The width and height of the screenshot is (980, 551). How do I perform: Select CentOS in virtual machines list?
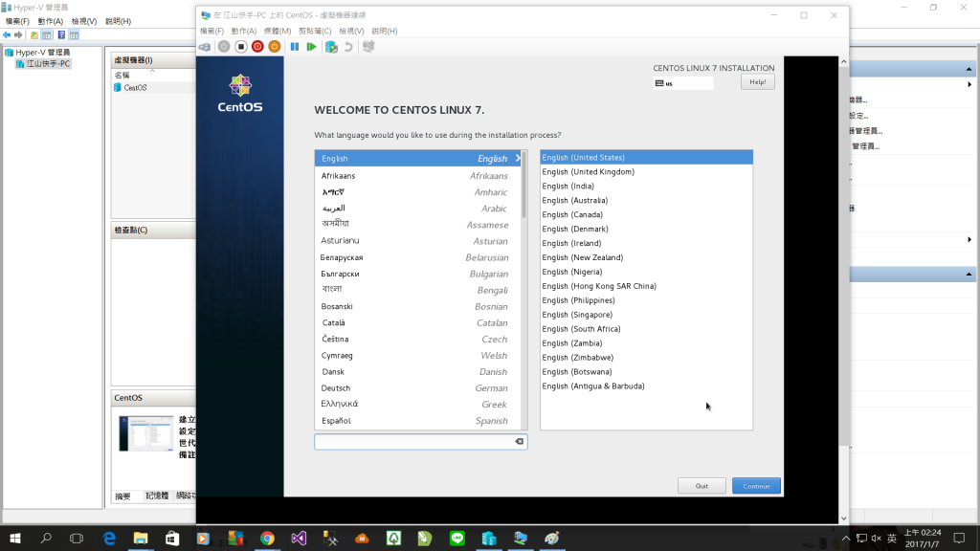tap(130, 88)
